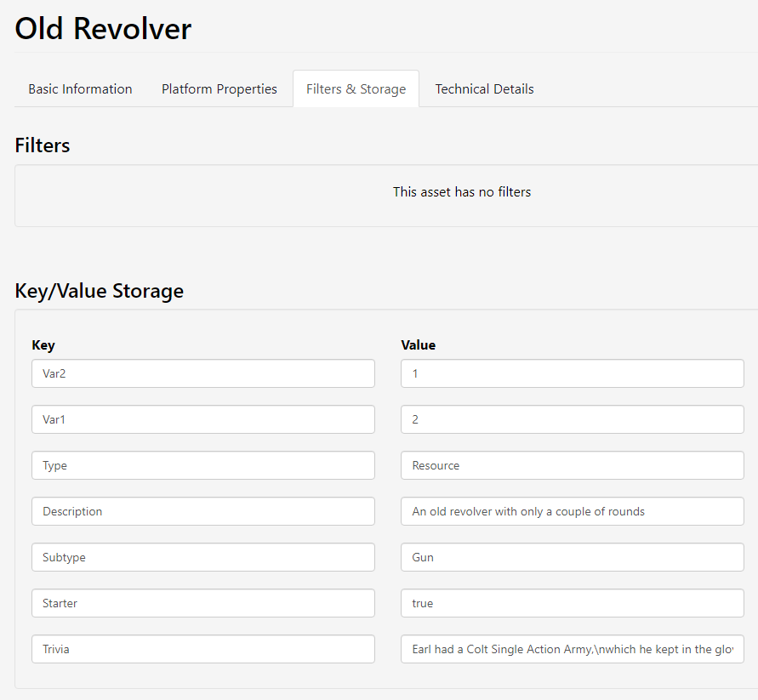Click the Trivia key input
This screenshot has height=700, width=758.
pos(202,649)
